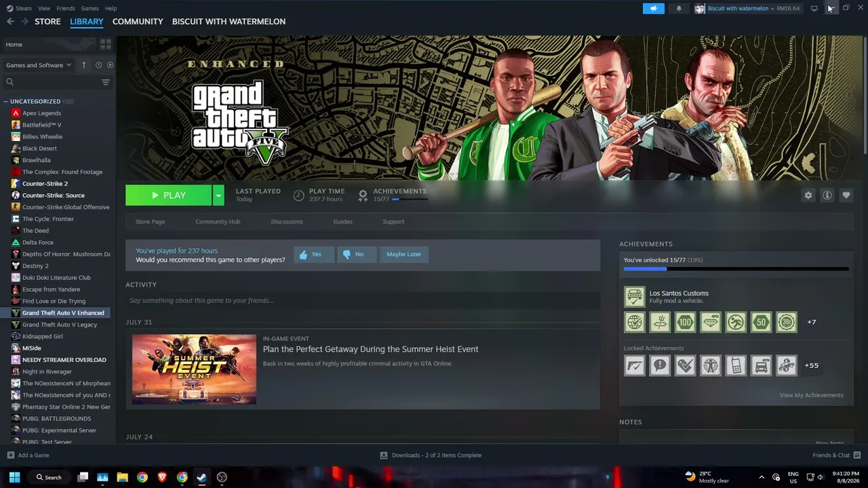Click No thumbs-down recommendation

[356, 254]
